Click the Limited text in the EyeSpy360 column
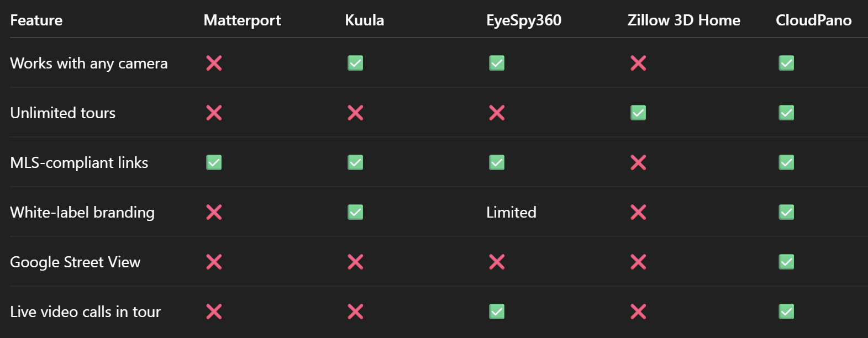 coord(511,212)
